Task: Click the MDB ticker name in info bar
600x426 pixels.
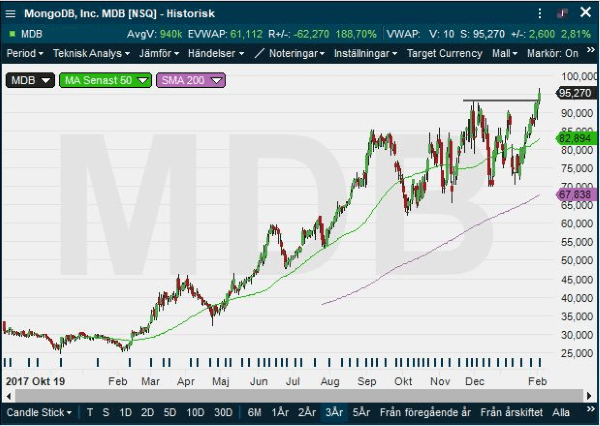Action: tap(32, 34)
